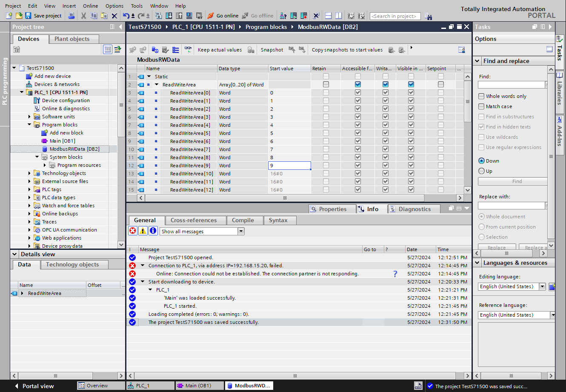Click the Find text input field
566x392 pixels.
click(512, 85)
